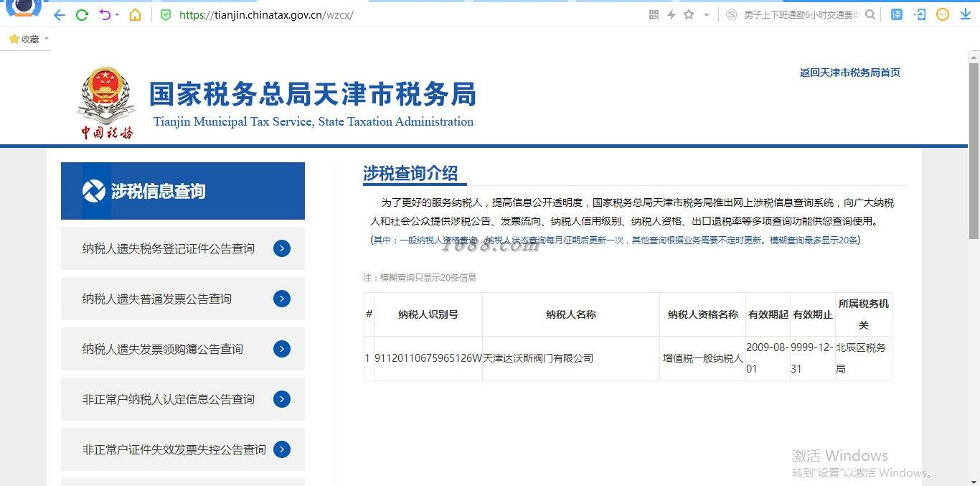Viewport: 980px width, 486px height.
Task: Open 纳税人遗失发票领购簿公告查询
Action: (x=163, y=349)
